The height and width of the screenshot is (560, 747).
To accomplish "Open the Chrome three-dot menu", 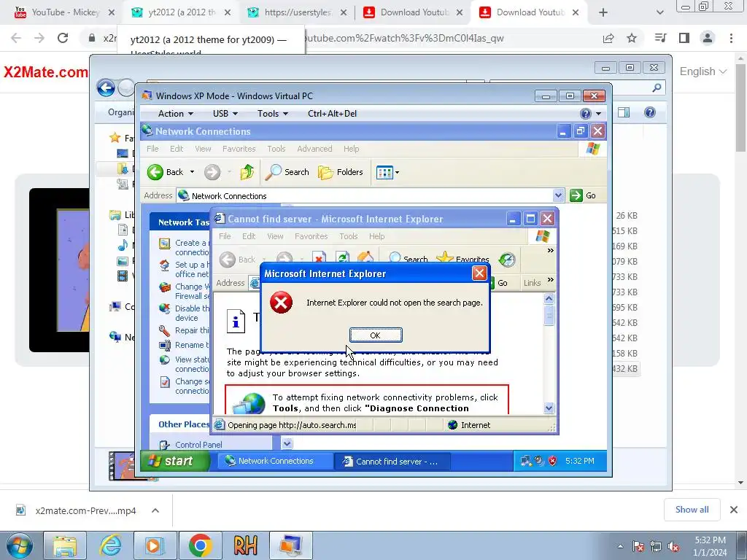I will point(731,38).
